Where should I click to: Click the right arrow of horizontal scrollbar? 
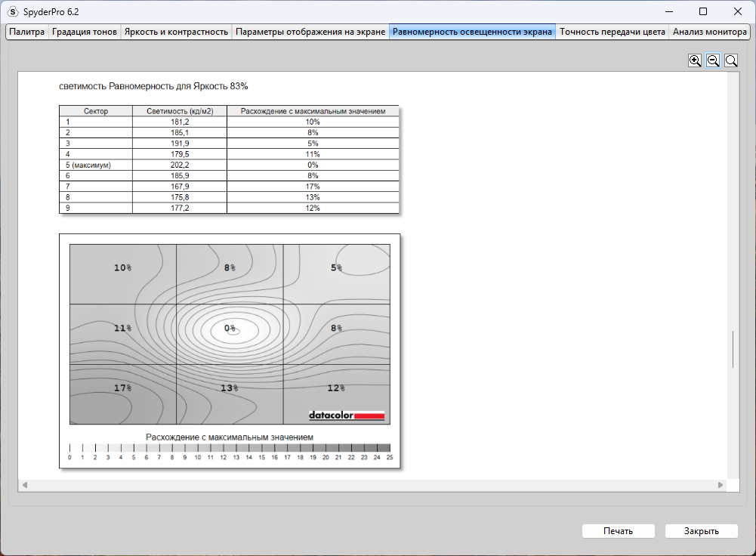click(x=721, y=485)
